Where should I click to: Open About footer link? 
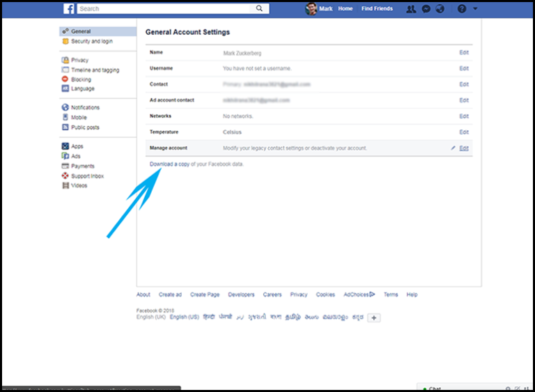[x=144, y=295]
